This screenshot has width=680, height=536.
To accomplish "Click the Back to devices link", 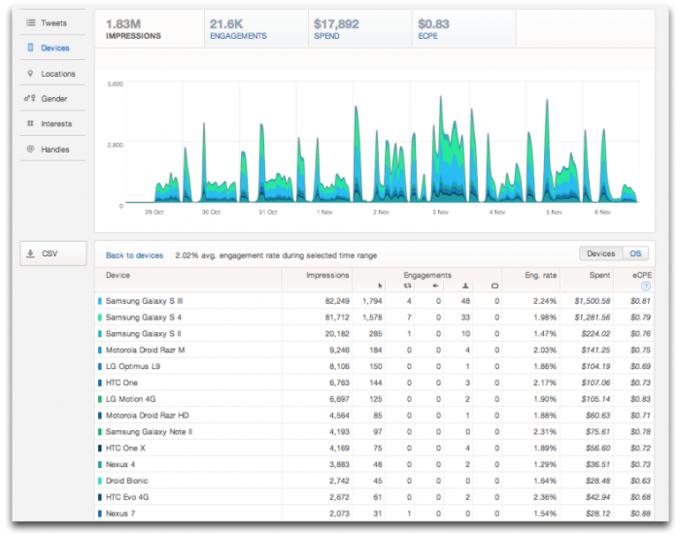I will 134,256.
